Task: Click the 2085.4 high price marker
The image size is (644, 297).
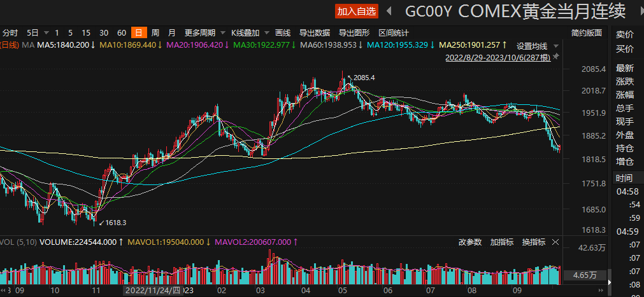Action: [x=364, y=78]
